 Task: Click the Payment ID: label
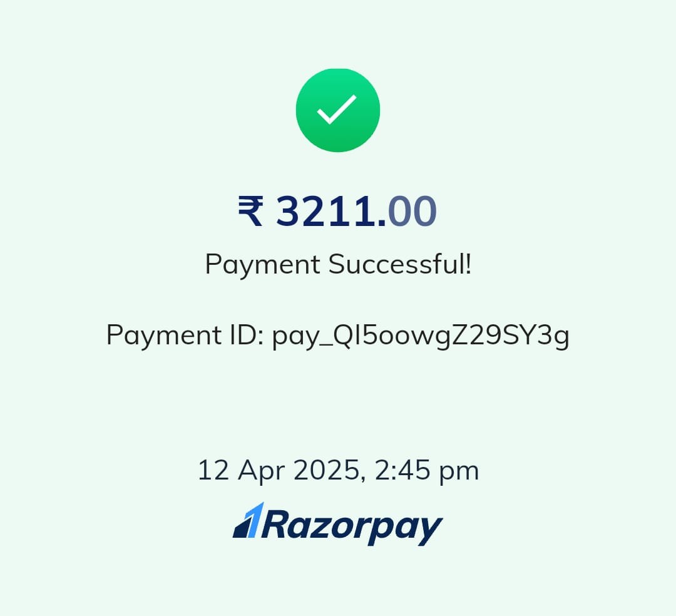point(185,335)
